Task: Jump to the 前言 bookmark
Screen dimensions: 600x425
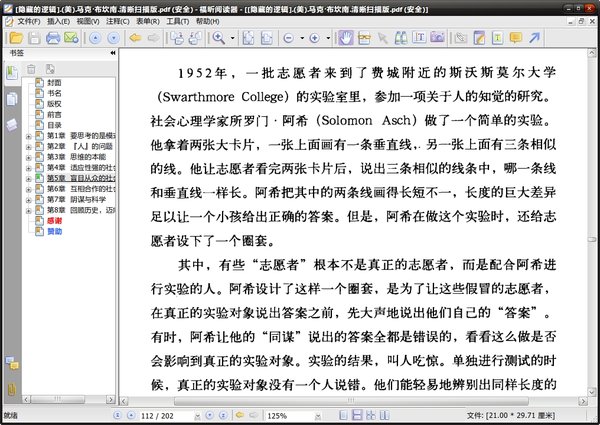Action: click(56, 113)
